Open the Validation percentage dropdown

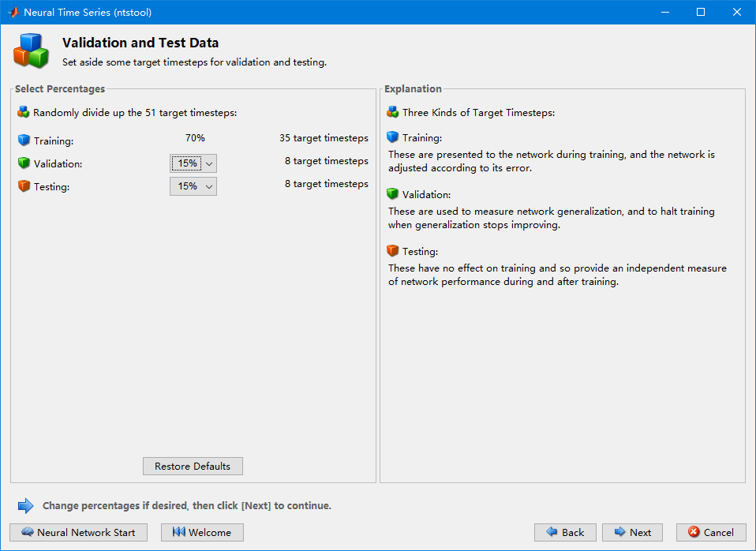point(193,163)
